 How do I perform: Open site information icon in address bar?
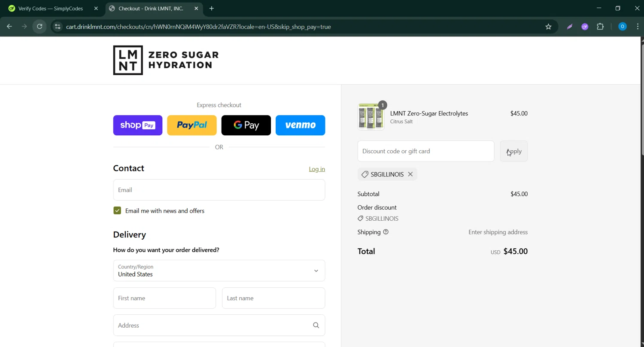coord(58,27)
